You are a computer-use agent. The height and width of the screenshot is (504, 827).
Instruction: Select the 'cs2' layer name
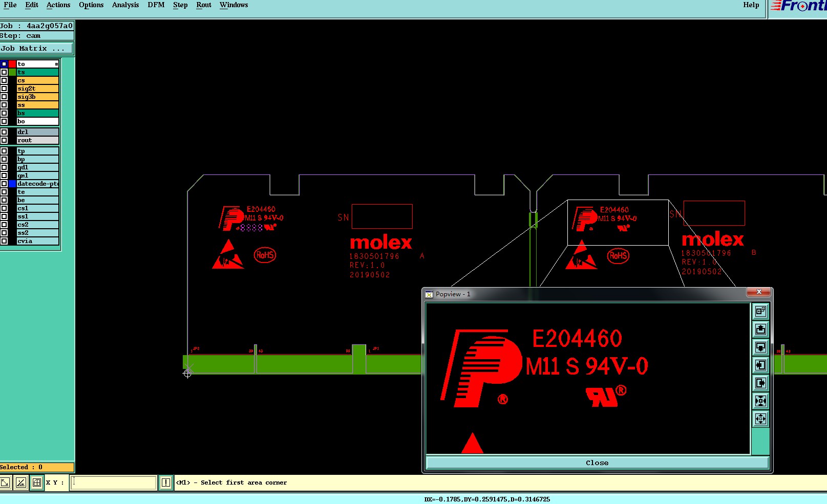[38, 225]
